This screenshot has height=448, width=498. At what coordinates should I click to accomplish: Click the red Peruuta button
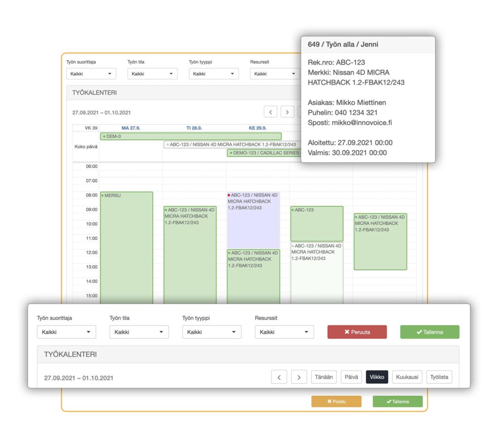click(357, 332)
